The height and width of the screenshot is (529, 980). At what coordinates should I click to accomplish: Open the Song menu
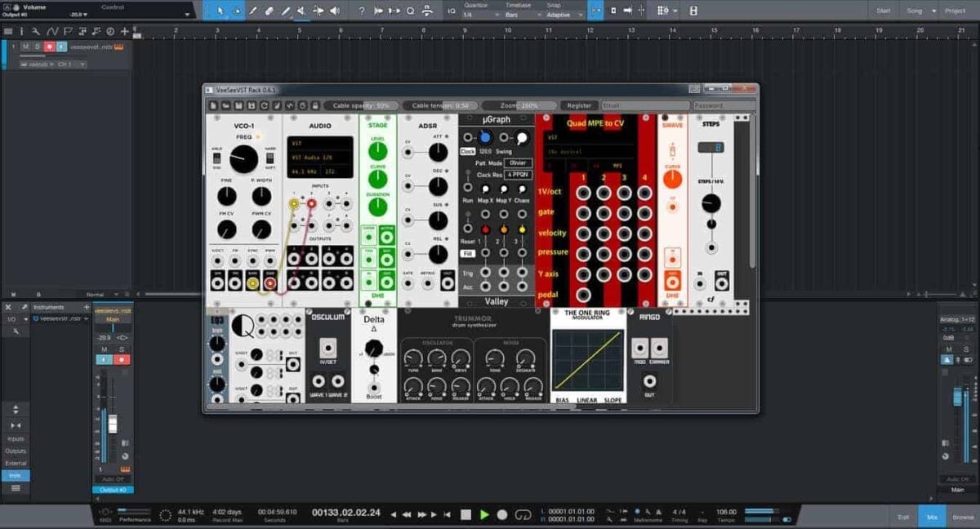point(917,11)
